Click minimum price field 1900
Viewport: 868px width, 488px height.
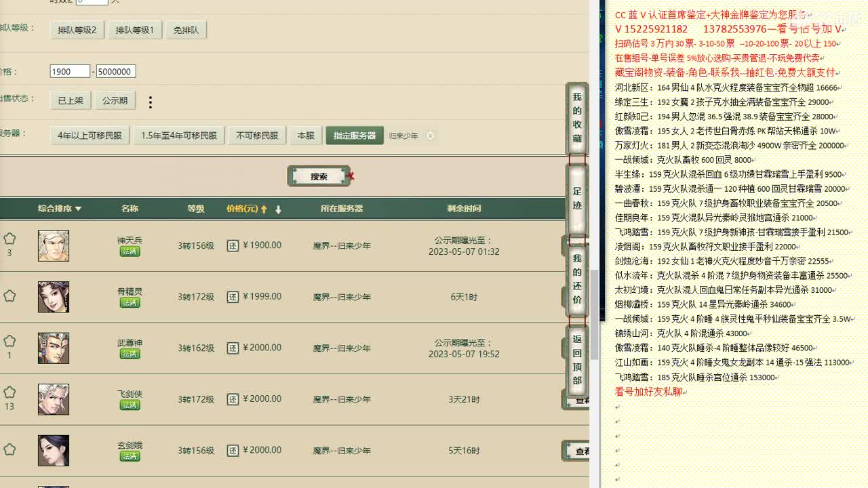click(x=70, y=71)
